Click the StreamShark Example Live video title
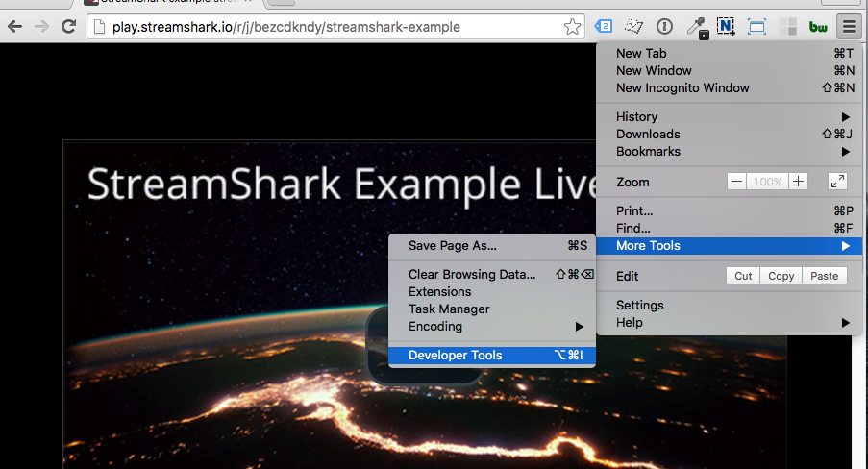 (341, 185)
